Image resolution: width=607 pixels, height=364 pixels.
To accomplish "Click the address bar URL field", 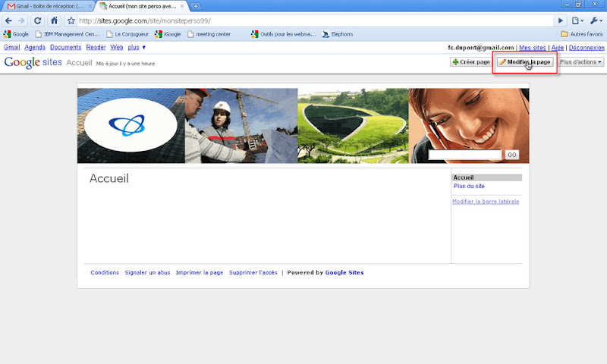I will pyautogui.click(x=316, y=21).
